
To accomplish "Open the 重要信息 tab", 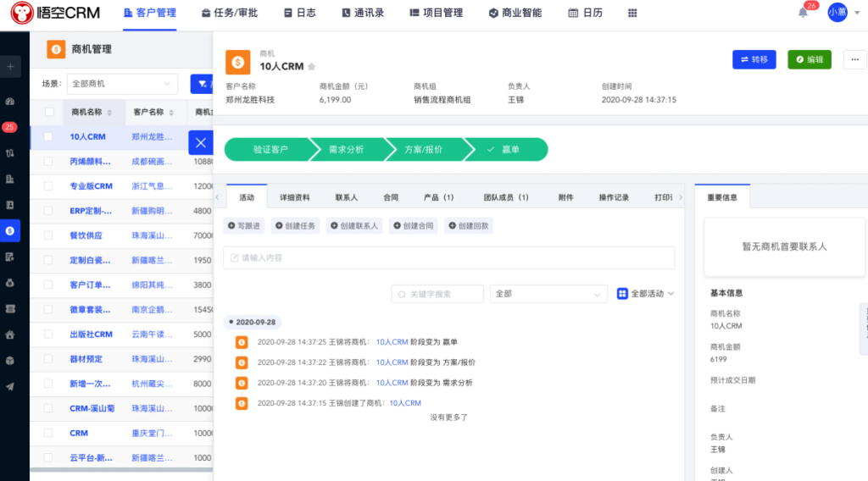I will pyautogui.click(x=722, y=197).
